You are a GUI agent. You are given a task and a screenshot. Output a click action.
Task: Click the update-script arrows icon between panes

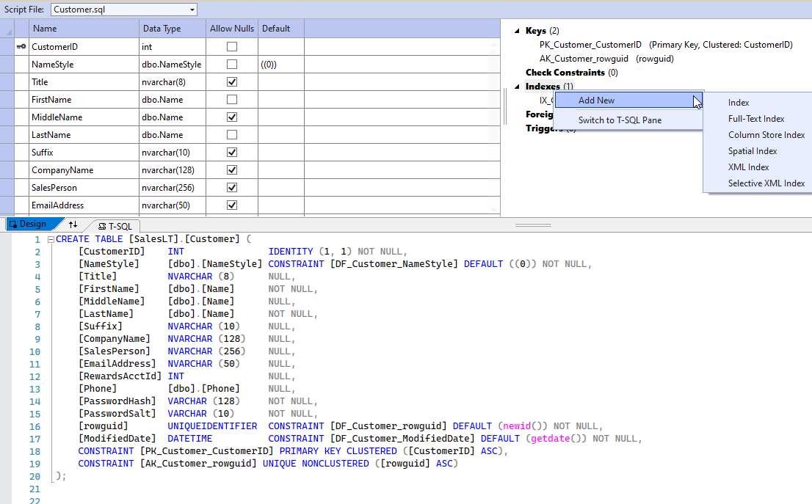tap(72, 225)
